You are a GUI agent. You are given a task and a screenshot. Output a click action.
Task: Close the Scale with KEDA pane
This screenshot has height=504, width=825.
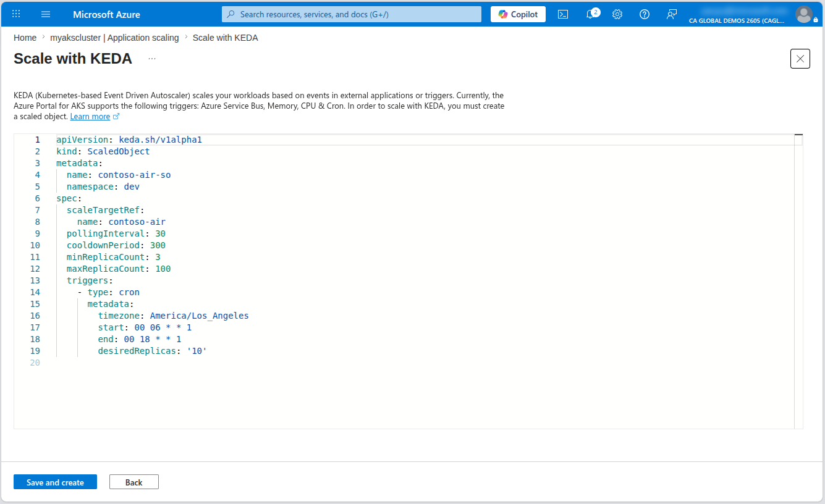[800, 59]
